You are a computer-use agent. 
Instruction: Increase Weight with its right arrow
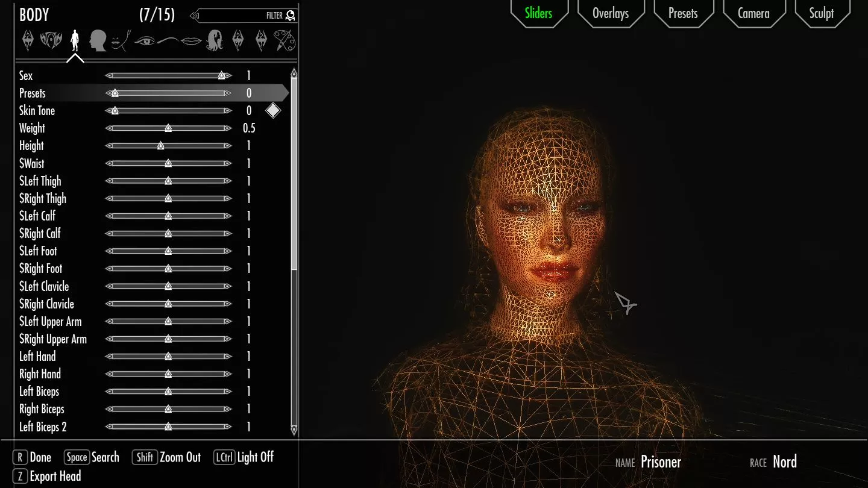[x=228, y=128]
